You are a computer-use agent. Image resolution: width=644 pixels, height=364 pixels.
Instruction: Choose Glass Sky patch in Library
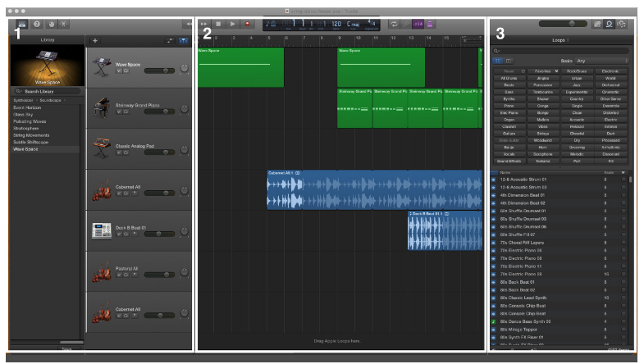(23, 115)
